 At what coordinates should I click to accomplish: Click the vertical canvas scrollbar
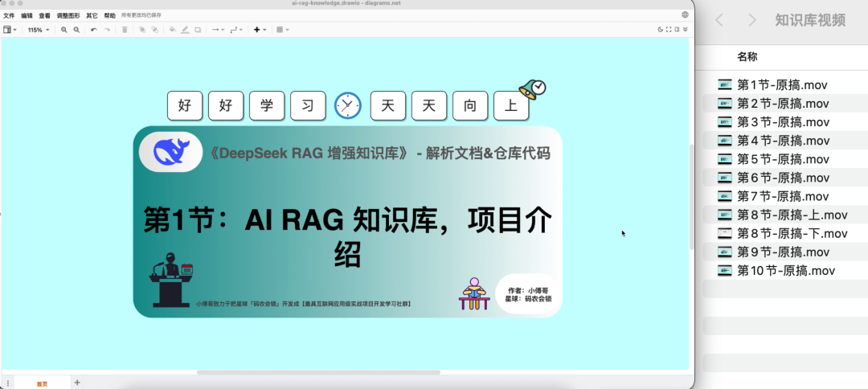point(691,196)
